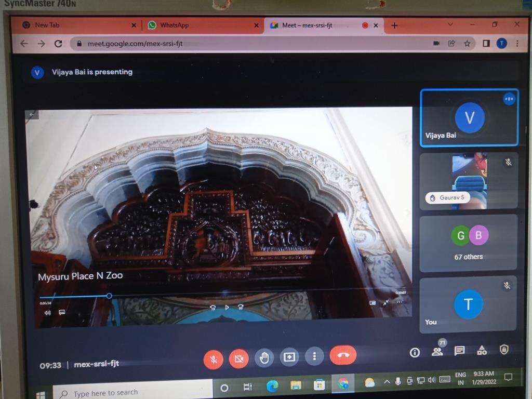Click the back arrow on the video
The width and height of the screenshot is (532, 399).
pos(32,115)
